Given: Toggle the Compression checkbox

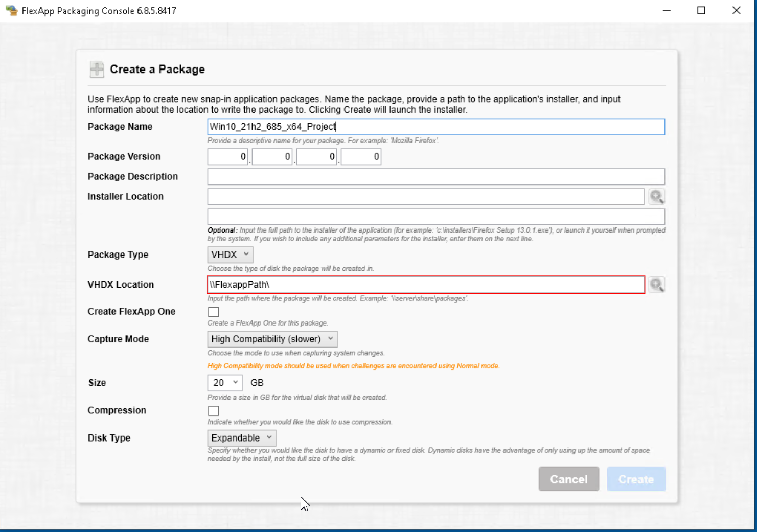Looking at the screenshot, I should click(x=214, y=411).
